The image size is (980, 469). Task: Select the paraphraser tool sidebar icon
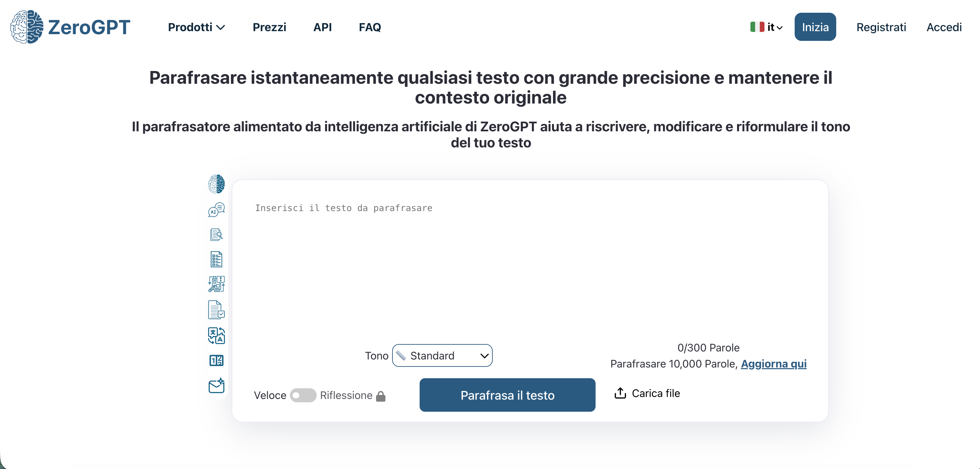pos(216,284)
